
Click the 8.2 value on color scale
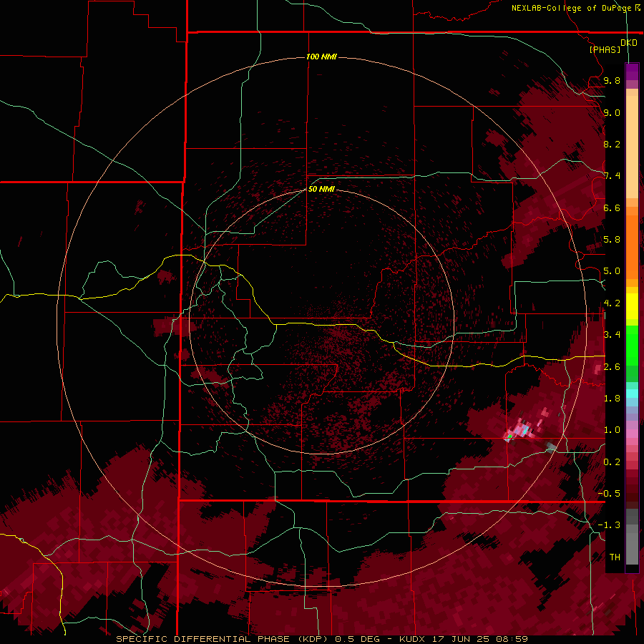[612, 144]
